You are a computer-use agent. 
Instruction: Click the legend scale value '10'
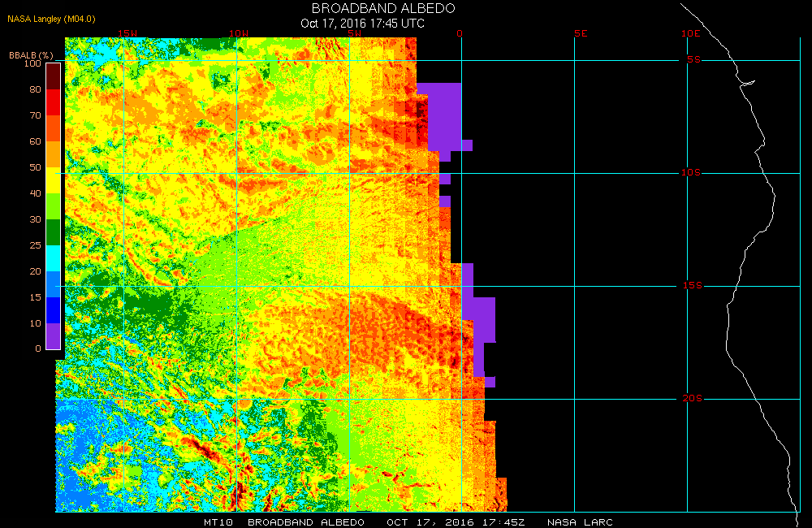point(35,322)
